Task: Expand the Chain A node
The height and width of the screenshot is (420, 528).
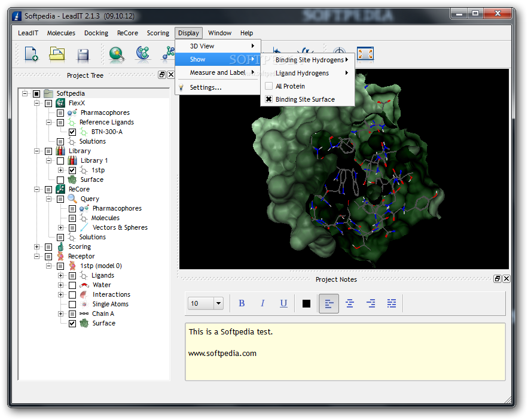Action: tap(60, 314)
